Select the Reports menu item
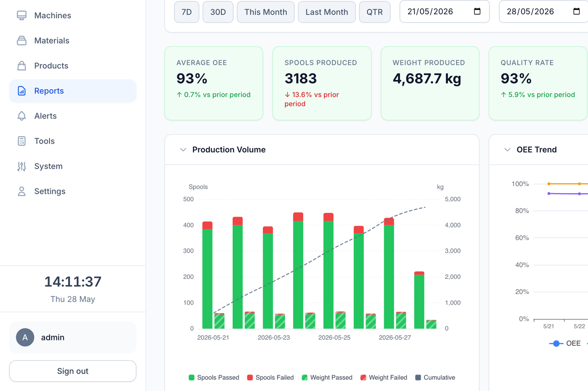Screen dimensions: 588x391 (x=73, y=91)
